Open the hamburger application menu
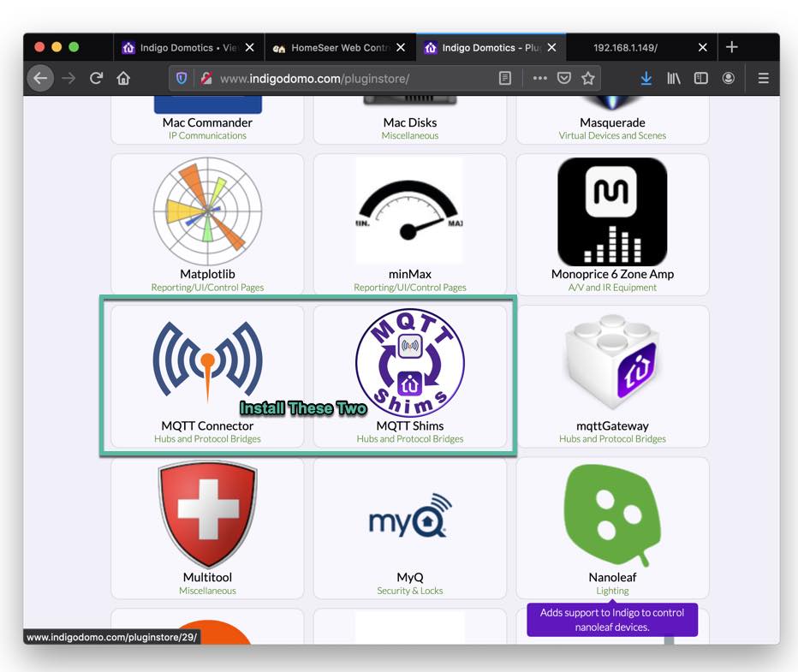This screenshot has width=798, height=672. (x=763, y=79)
